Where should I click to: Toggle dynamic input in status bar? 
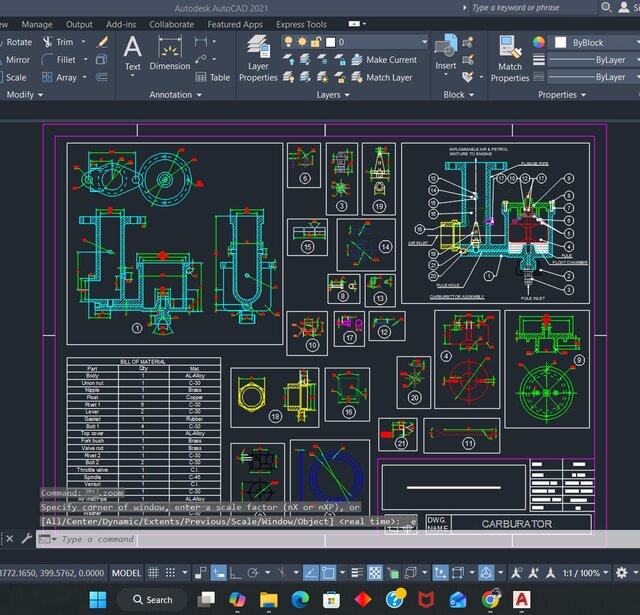[218, 573]
